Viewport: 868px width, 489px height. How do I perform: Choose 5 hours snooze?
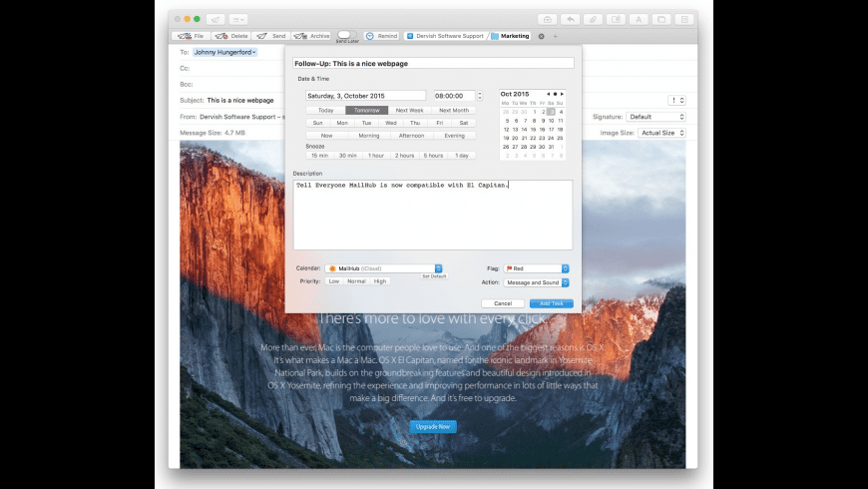(x=433, y=156)
